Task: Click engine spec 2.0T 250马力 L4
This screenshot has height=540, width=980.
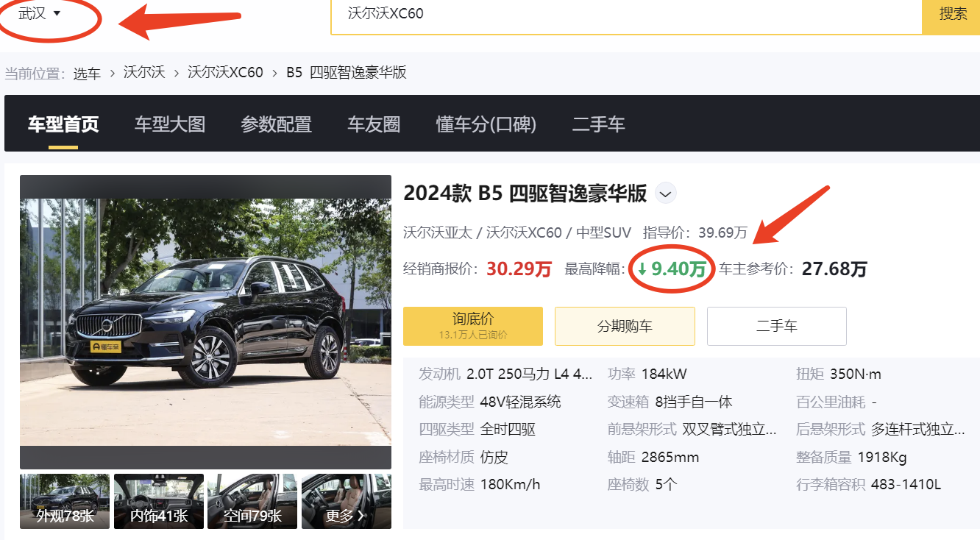Action: pyautogui.click(x=529, y=374)
